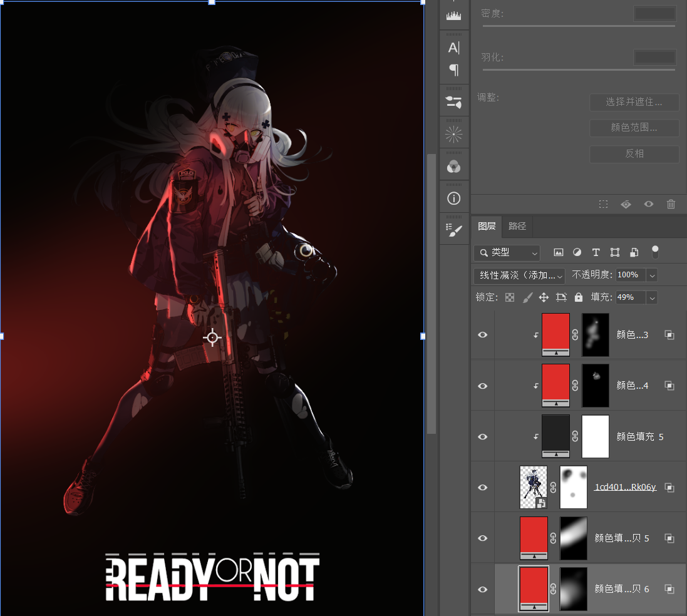Open the Paragraph panel icon
Image resolution: width=687 pixels, height=616 pixels.
454,69
